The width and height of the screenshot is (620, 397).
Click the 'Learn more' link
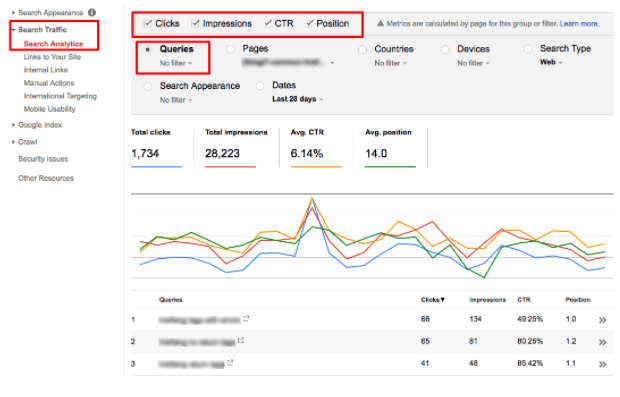[579, 24]
